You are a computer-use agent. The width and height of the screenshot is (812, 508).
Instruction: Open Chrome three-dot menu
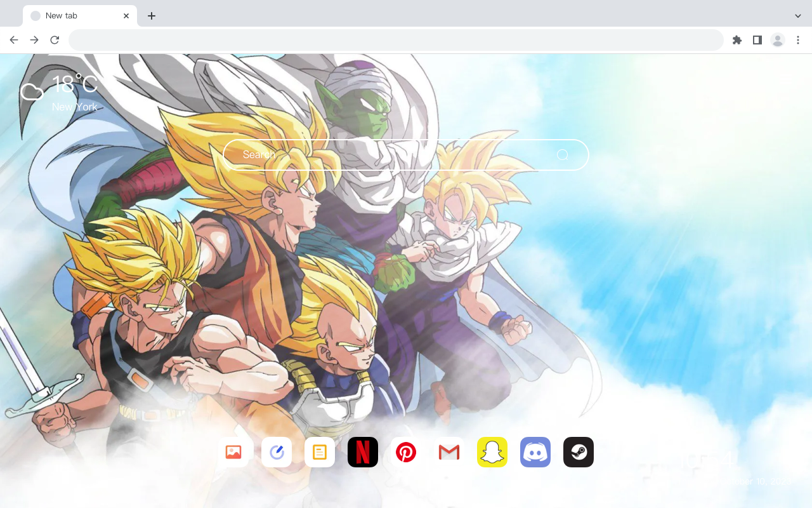pos(798,40)
